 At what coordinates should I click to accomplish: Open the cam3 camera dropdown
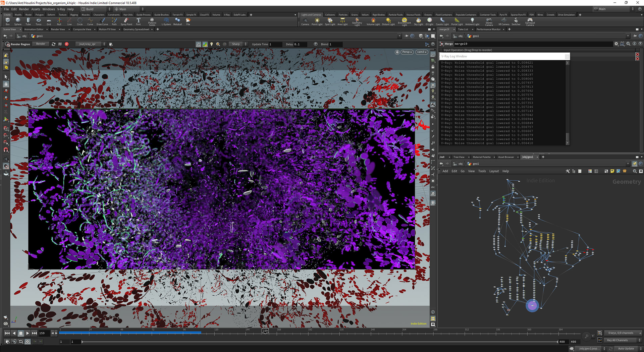pos(422,52)
